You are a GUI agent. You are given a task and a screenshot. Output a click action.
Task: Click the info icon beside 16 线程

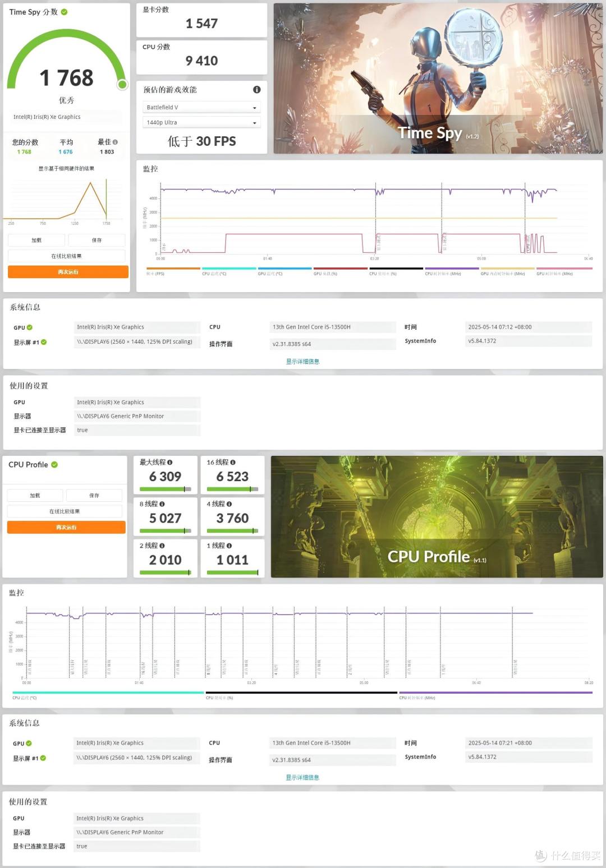click(233, 463)
